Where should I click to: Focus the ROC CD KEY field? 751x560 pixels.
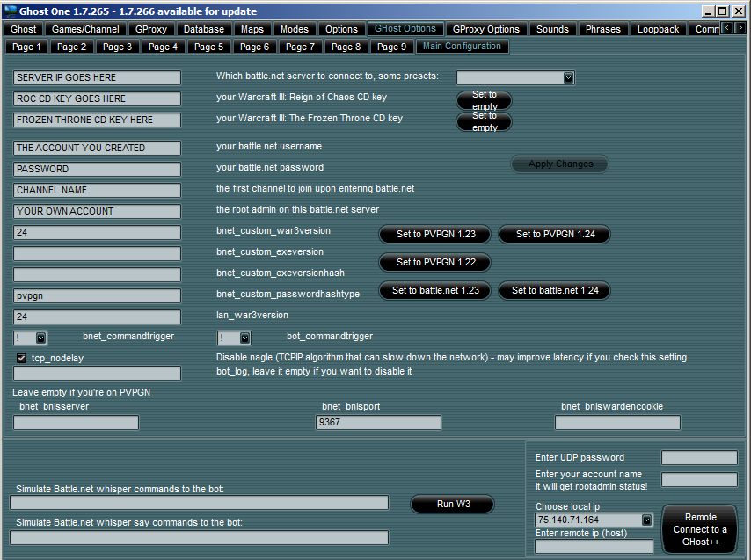98,99
